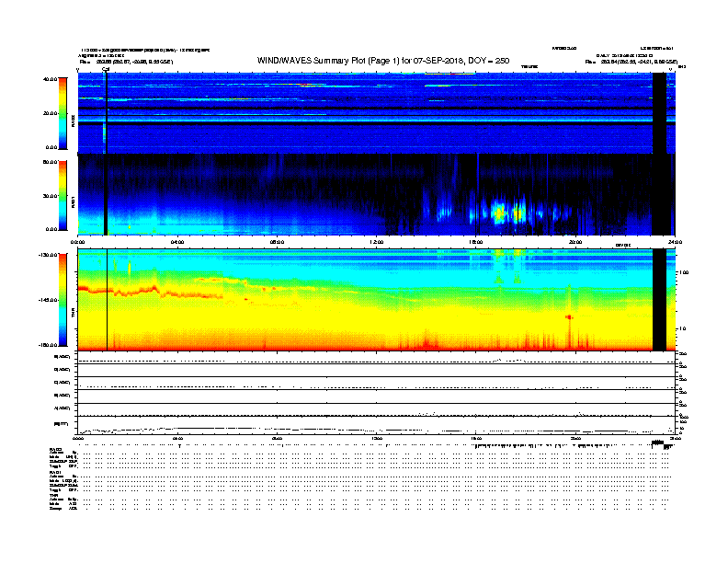The height and width of the screenshot is (563, 728).
Task: Click the black data gap in the RAD2 panel
Action: 659,113
